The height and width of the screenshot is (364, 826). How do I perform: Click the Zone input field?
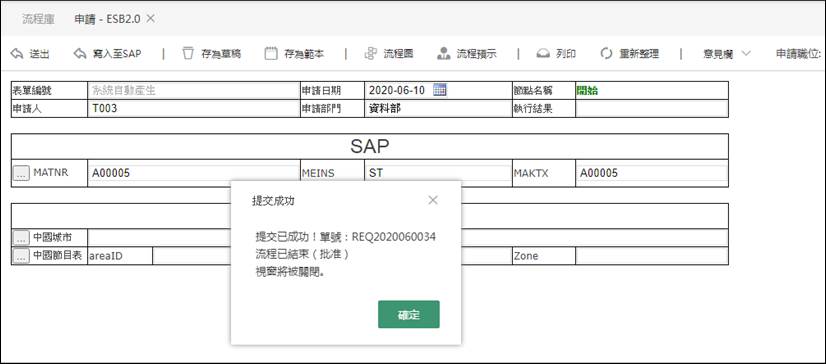click(652, 256)
